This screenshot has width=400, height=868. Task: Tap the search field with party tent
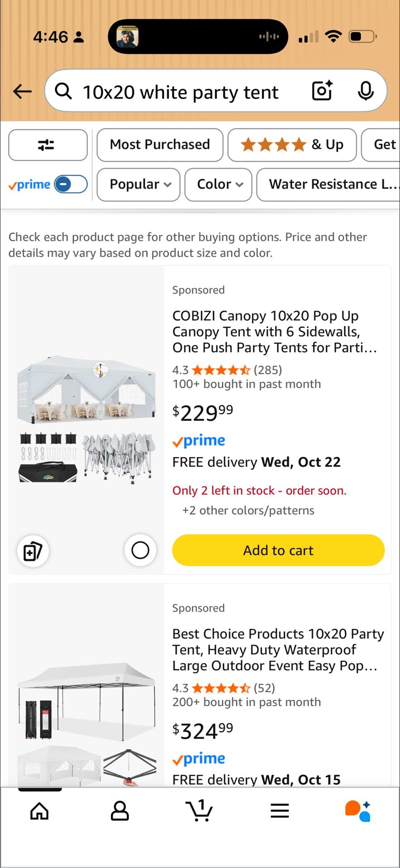181,92
